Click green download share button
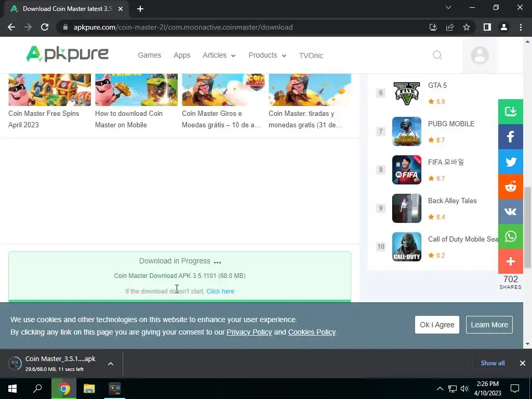The image size is (532, 399). click(510, 112)
